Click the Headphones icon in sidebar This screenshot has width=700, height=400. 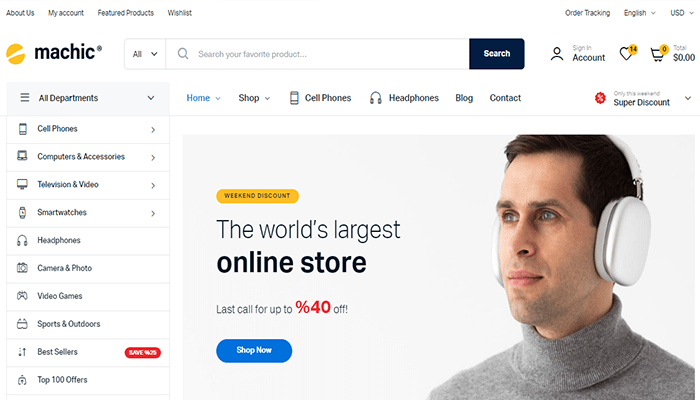pyautogui.click(x=22, y=241)
